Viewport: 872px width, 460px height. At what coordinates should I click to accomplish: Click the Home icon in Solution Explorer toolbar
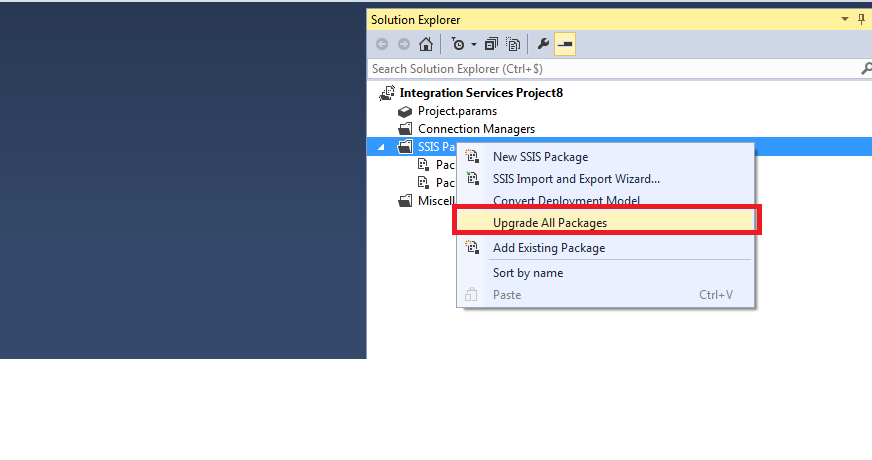point(425,44)
